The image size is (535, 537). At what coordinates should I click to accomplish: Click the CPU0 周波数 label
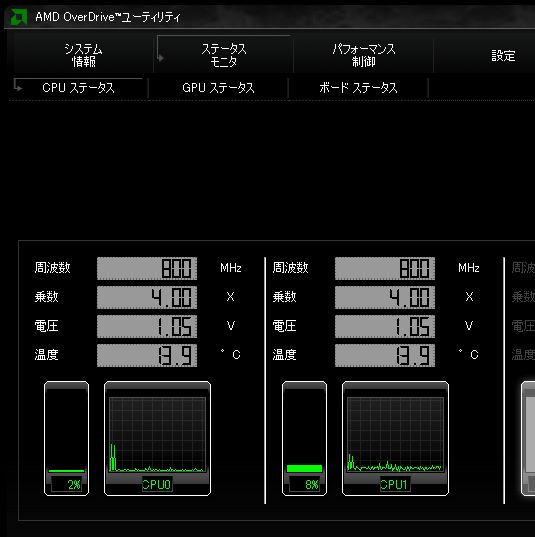(x=52, y=267)
